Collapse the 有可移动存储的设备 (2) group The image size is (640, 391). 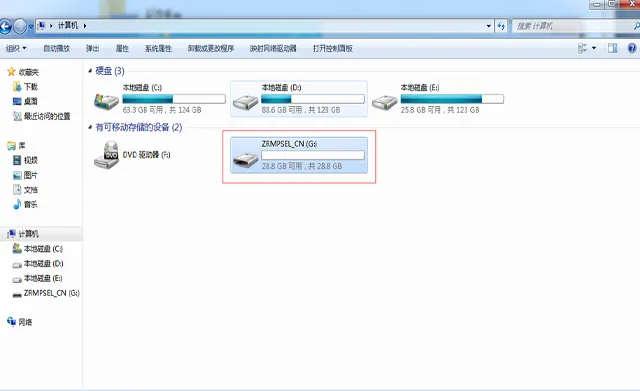pos(90,127)
